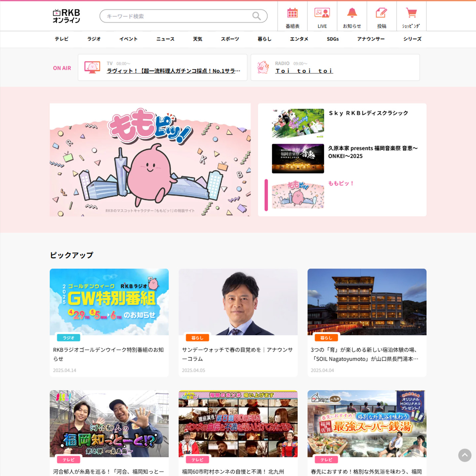Open 久原本家 presents 福岡音楽祭 音恵 link

(373, 152)
